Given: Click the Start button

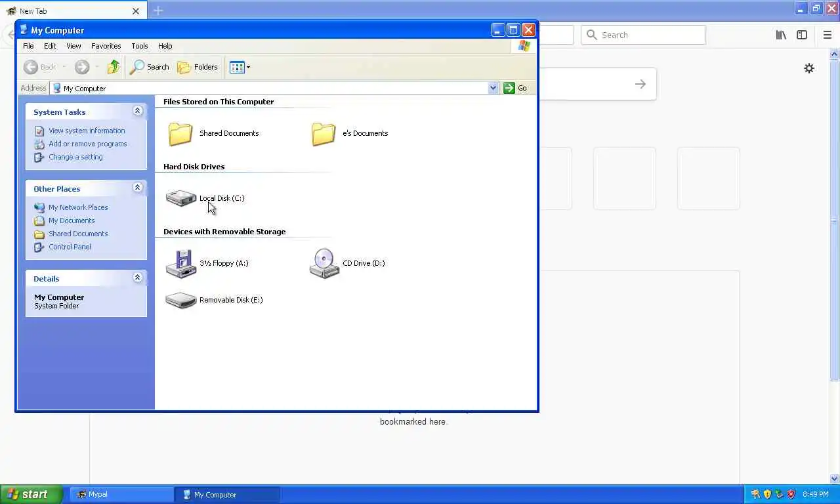Looking at the screenshot, I should (31, 494).
